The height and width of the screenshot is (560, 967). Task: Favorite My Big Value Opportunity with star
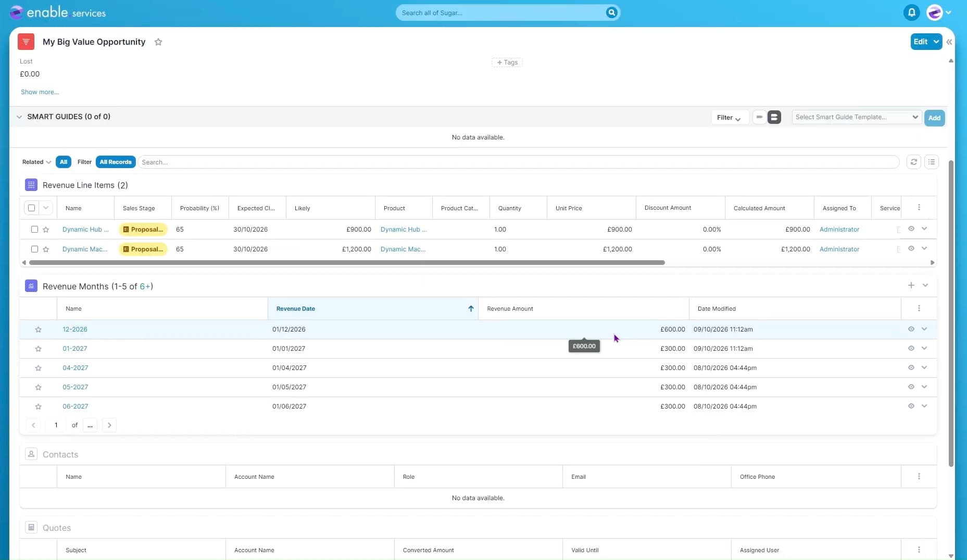click(158, 42)
